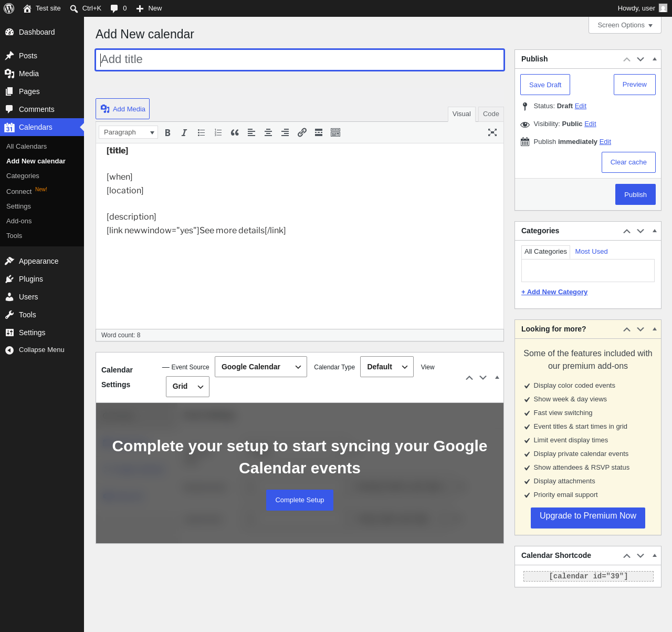Go to All Calendars submenu
This screenshot has width=672, height=632.
point(26,147)
